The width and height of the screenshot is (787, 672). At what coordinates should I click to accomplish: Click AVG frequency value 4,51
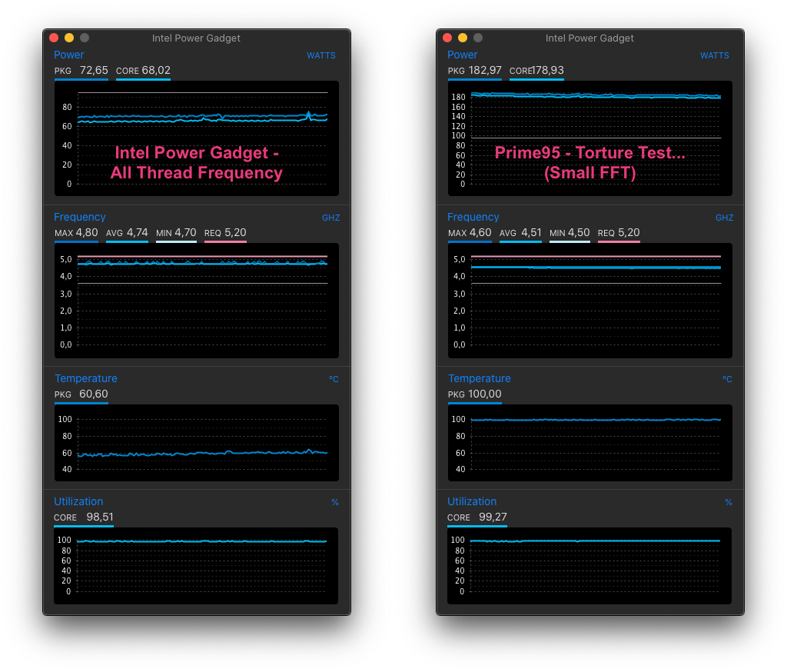point(531,232)
